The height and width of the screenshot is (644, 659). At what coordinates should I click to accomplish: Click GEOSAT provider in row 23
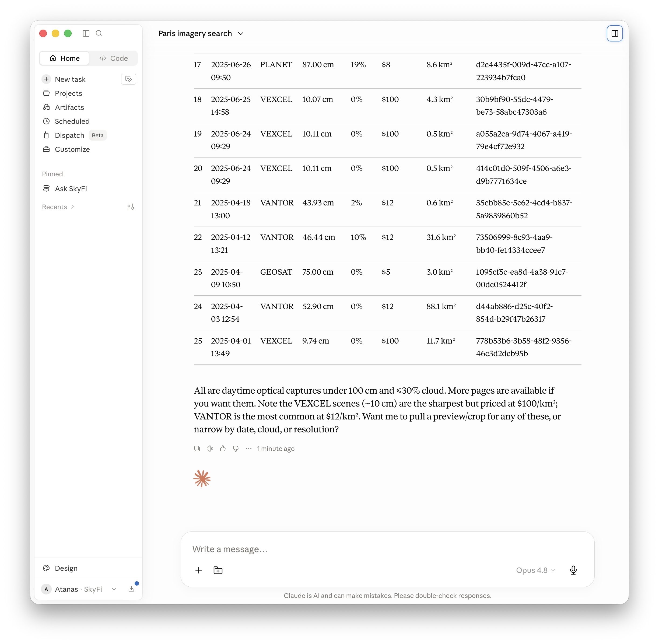pyautogui.click(x=276, y=272)
